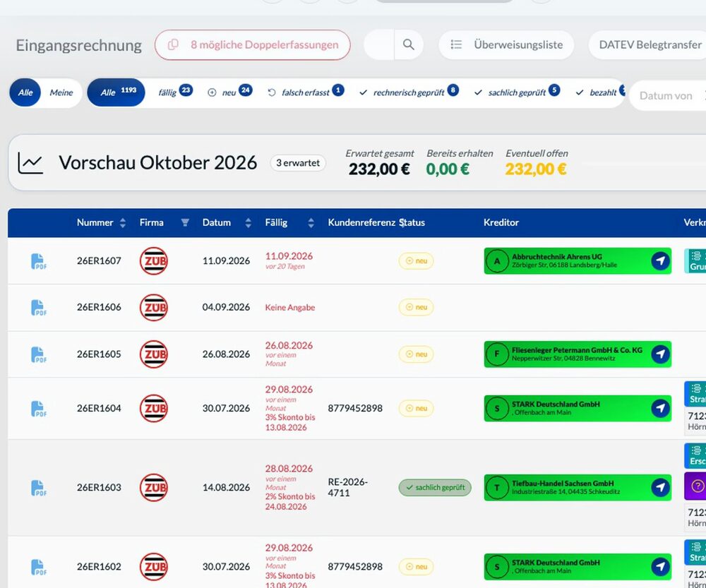Click neu status badge in row 26ER1606
Viewport: 706px width, 588px height.
(x=416, y=307)
